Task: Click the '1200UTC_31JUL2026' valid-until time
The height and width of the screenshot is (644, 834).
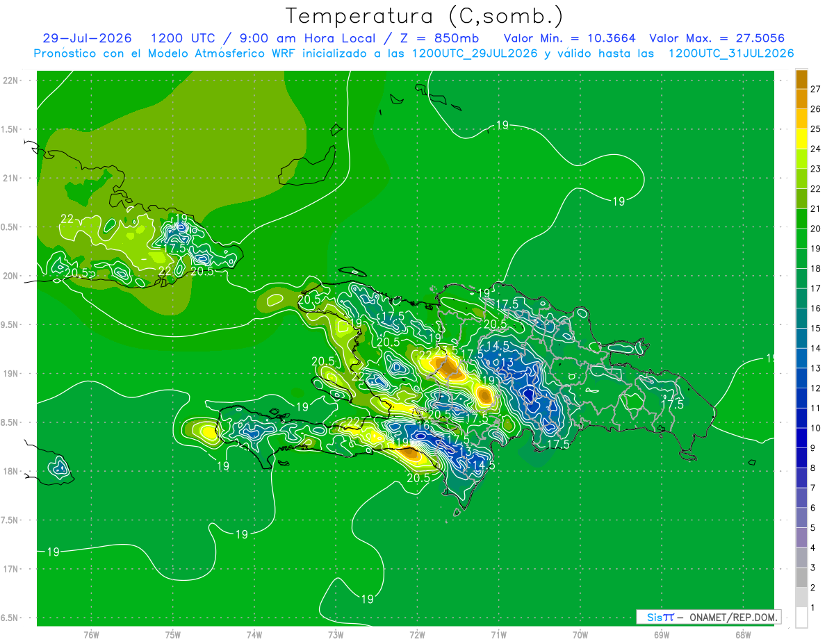Action: pos(730,53)
